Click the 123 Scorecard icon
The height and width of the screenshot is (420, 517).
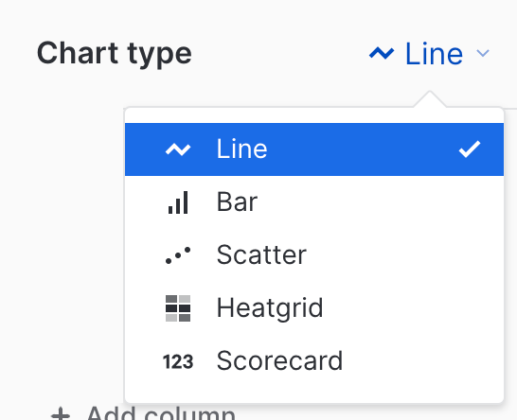coord(178,361)
